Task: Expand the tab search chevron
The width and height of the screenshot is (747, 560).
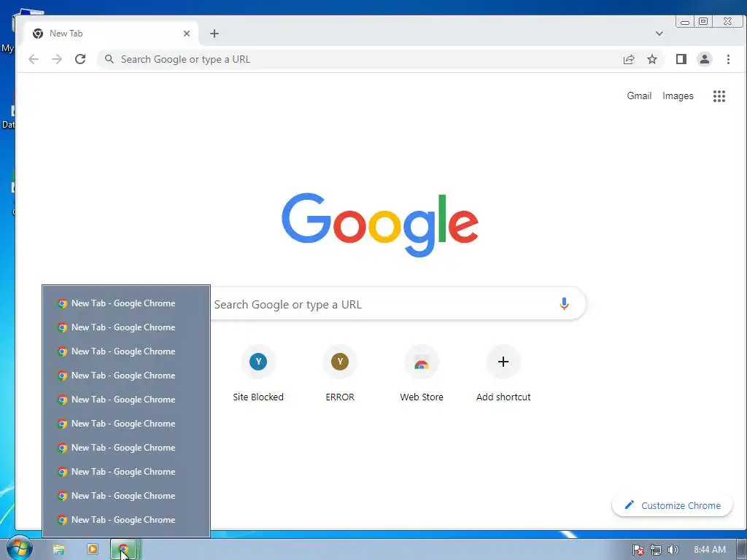Action: point(659,34)
